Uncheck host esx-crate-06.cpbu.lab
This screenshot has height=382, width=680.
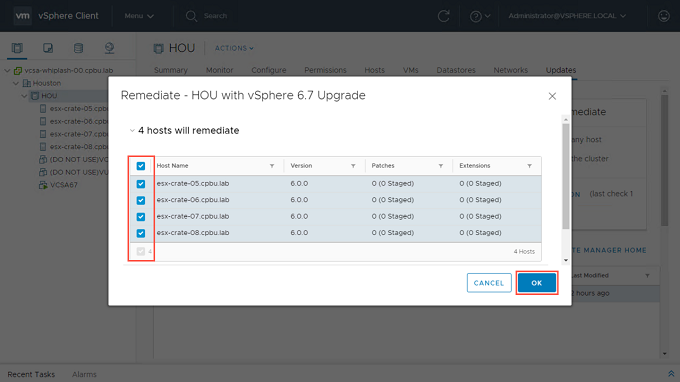tap(141, 200)
